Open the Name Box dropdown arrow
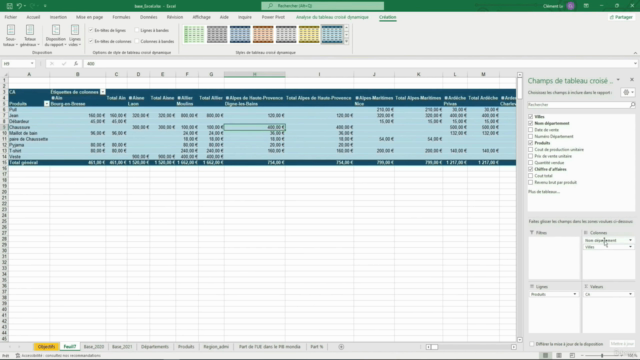This screenshot has height=360, width=640. point(32,64)
